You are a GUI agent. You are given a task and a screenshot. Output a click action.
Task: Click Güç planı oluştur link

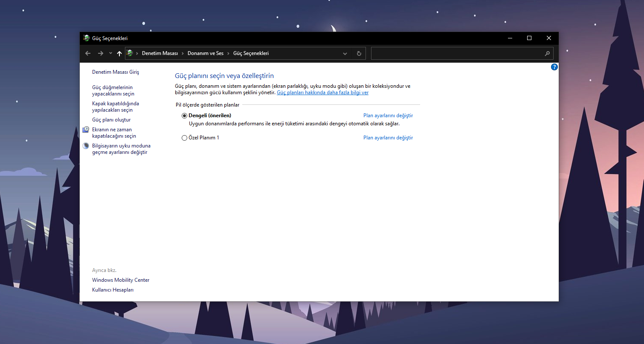click(111, 120)
